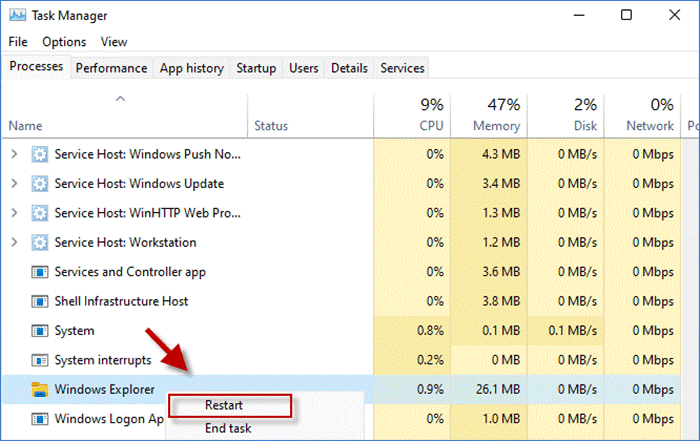
Task: Switch to the Performance tab
Action: point(111,68)
